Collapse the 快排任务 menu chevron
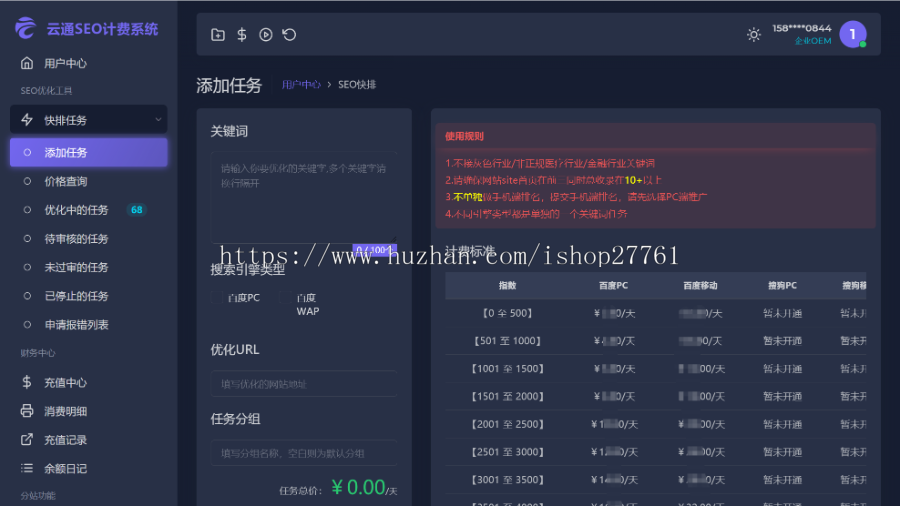Viewport: 900px width, 506px height. tap(158, 120)
